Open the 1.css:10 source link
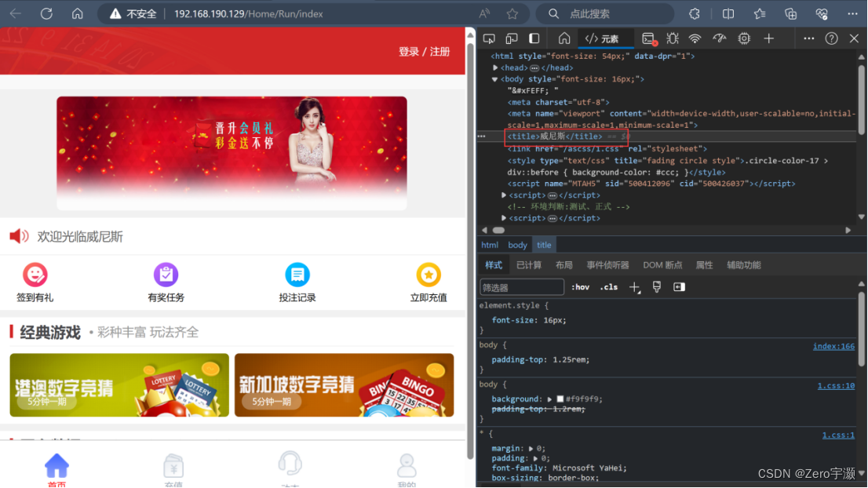 click(x=836, y=386)
